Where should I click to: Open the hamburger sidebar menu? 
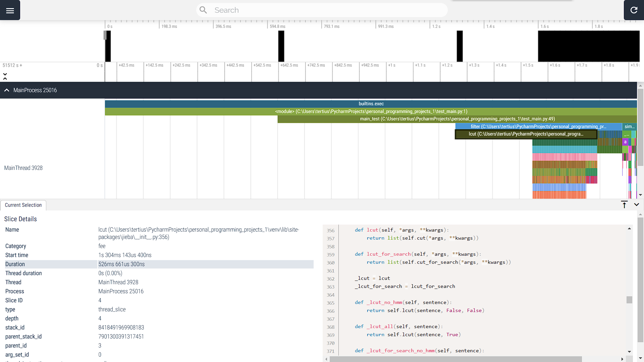(10, 10)
